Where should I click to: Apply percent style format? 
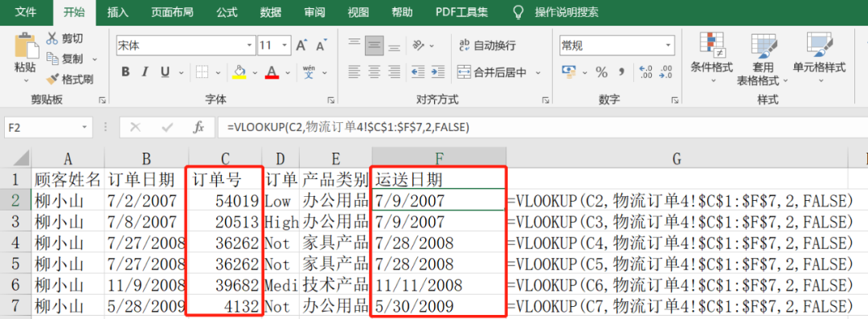tap(601, 72)
